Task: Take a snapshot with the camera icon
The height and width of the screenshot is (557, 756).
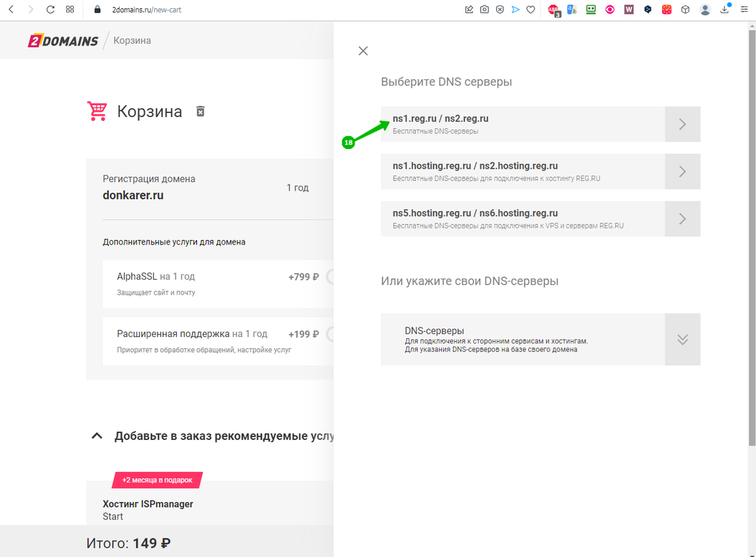Action: [x=484, y=9]
